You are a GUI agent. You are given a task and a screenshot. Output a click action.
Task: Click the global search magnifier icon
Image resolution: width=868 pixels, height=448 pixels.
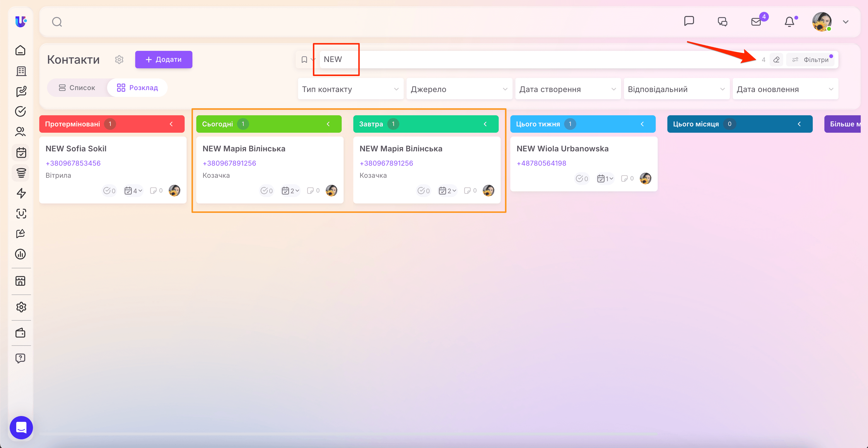(57, 22)
